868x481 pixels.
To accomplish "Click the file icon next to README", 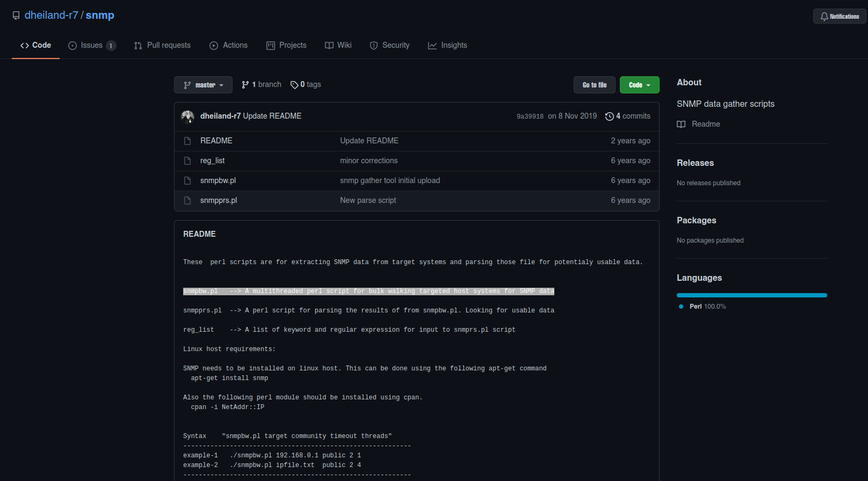I will pos(187,141).
